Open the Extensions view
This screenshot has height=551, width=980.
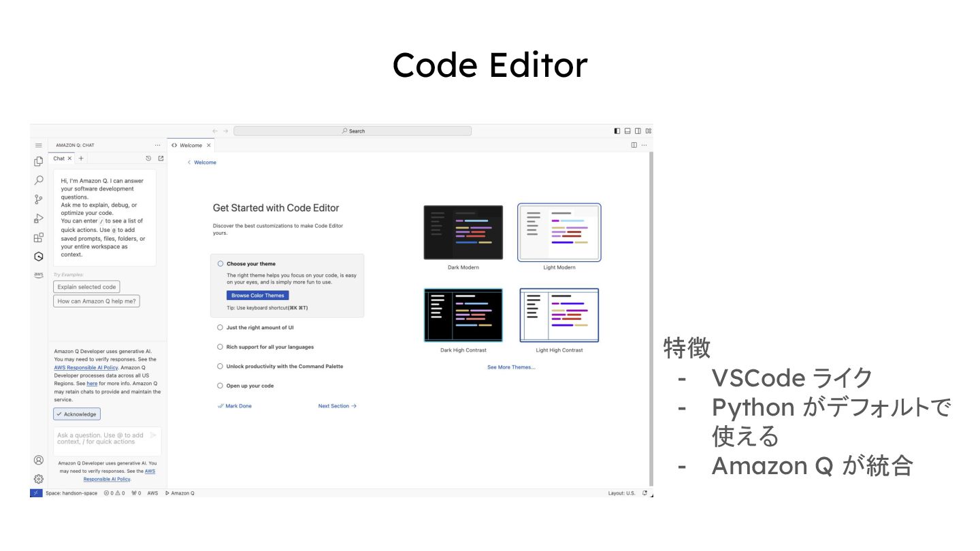click(x=39, y=237)
